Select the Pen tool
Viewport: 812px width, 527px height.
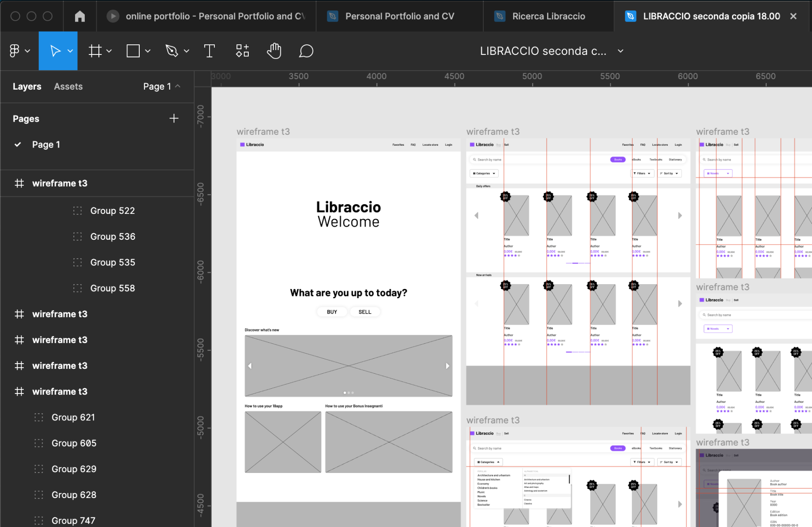pos(172,51)
